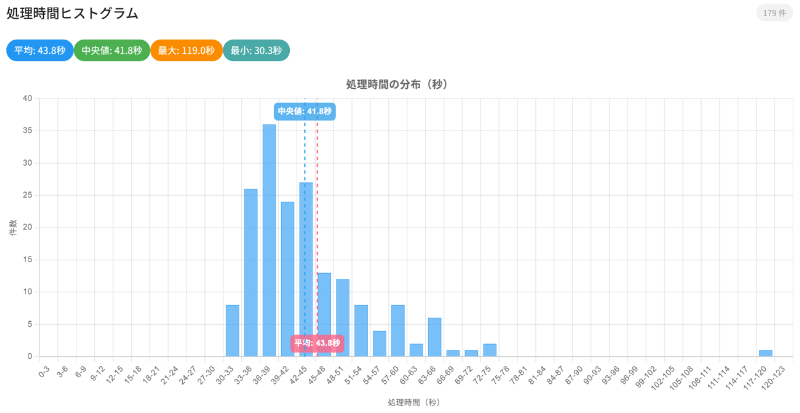Click the 中央値: 41.8秒 green badge

pyautogui.click(x=112, y=51)
